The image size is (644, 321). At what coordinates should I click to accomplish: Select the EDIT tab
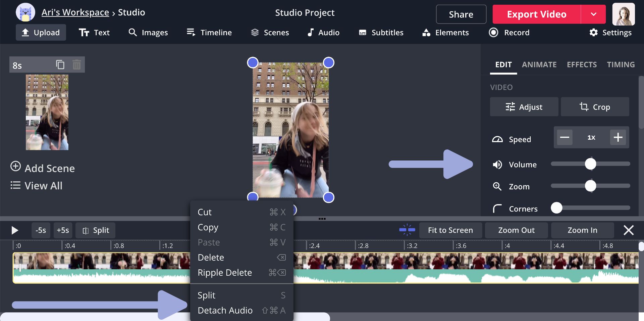tap(503, 64)
